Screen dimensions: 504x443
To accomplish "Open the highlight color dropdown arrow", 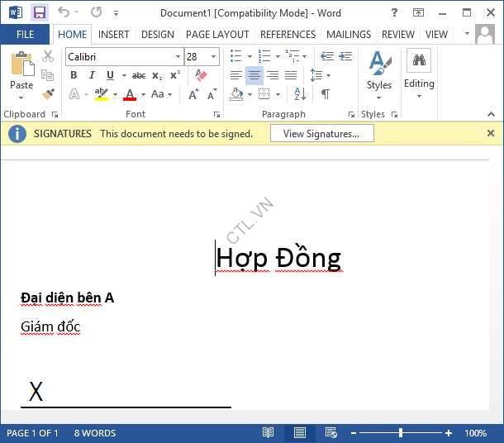I will [x=115, y=95].
